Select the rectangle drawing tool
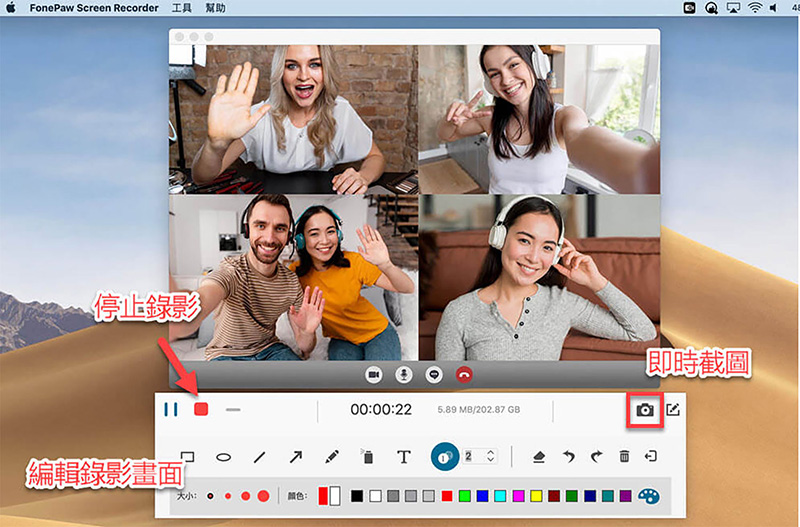The height and width of the screenshot is (527, 800). pos(187,457)
